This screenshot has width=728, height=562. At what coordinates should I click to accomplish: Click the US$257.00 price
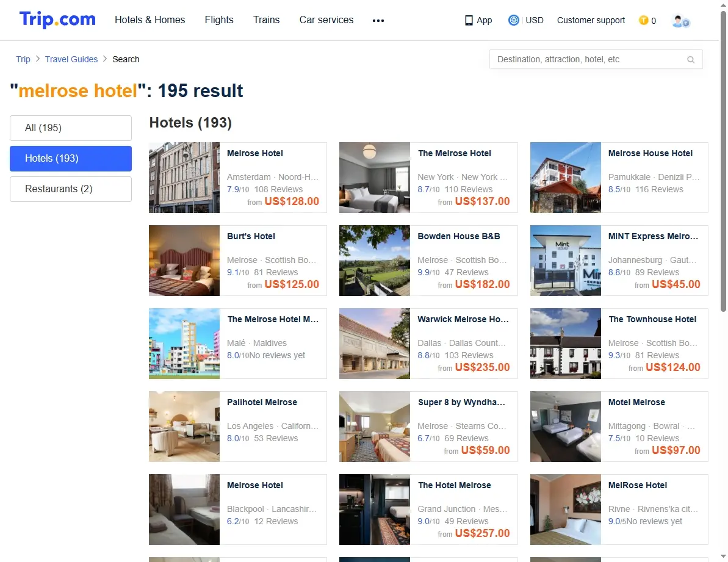click(483, 533)
